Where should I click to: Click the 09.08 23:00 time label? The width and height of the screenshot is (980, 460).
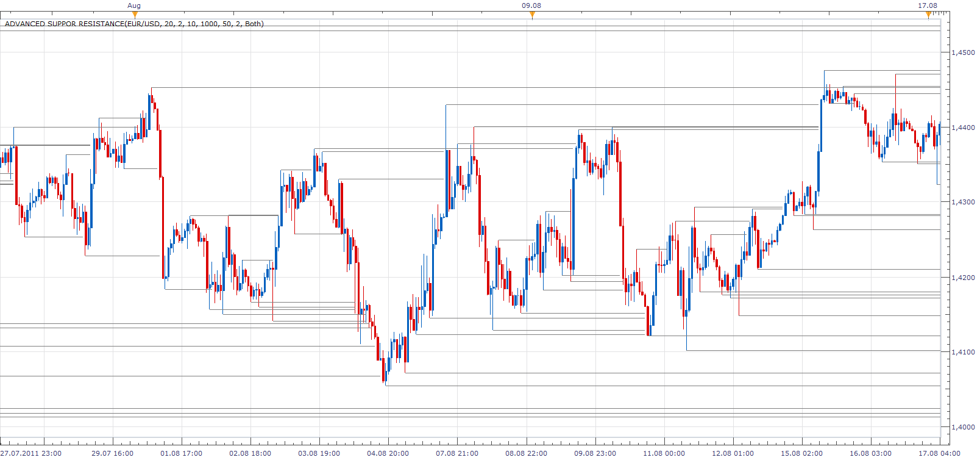(595, 453)
